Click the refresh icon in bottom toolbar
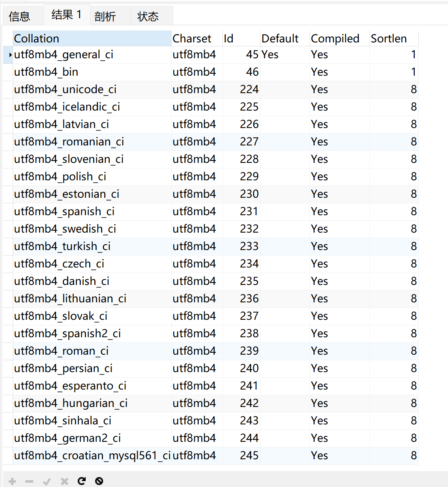The height and width of the screenshot is (487, 448). pyautogui.click(x=82, y=481)
